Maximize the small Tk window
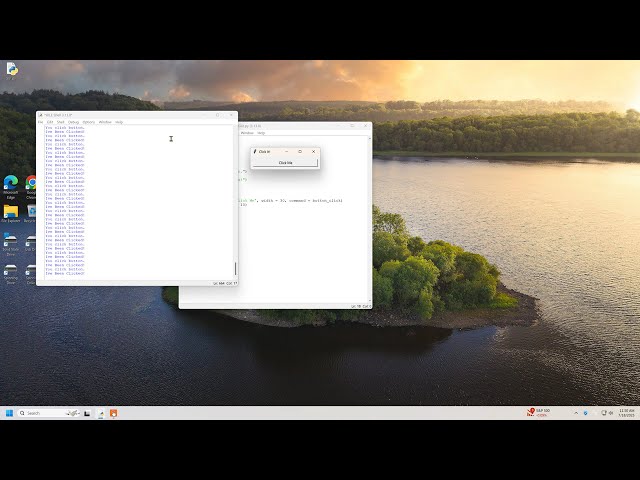The width and height of the screenshot is (640, 480). coord(300,151)
